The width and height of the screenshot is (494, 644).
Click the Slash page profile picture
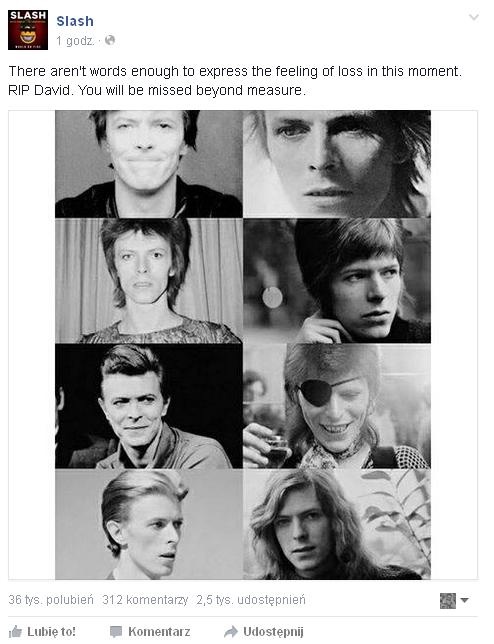tap(28, 30)
